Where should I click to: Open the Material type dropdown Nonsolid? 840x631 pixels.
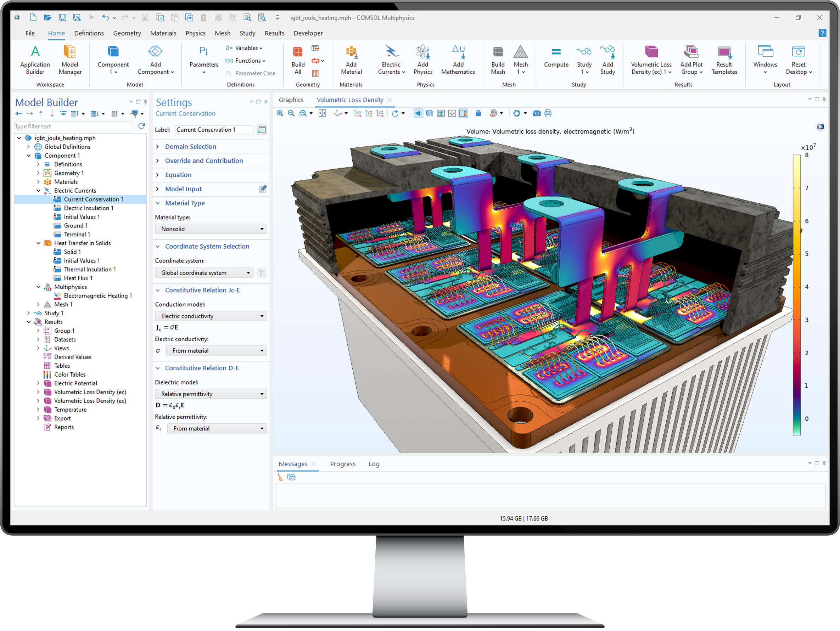point(211,229)
